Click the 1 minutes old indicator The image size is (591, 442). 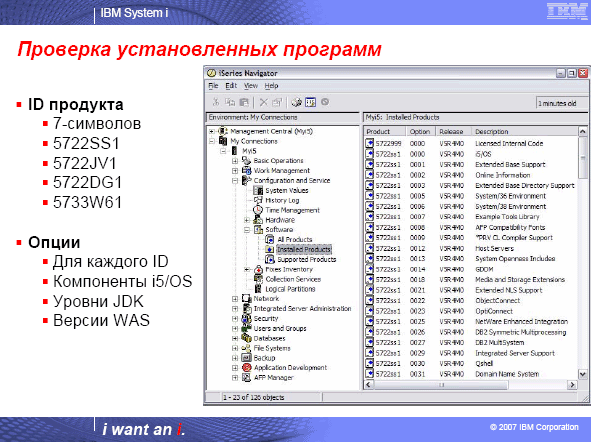tap(561, 103)
